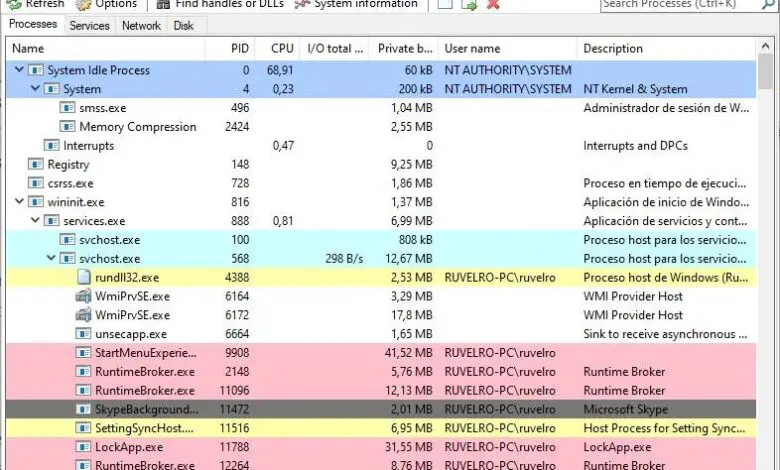Sort by the CPU column header
The height and width of the screenshot is (470, 780).
(x=277, y=48)
